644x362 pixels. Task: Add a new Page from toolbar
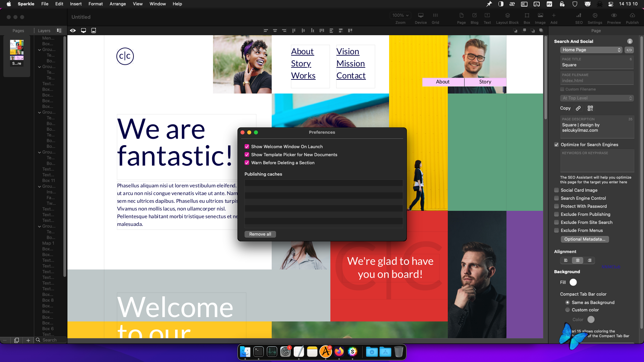point(462,18)
